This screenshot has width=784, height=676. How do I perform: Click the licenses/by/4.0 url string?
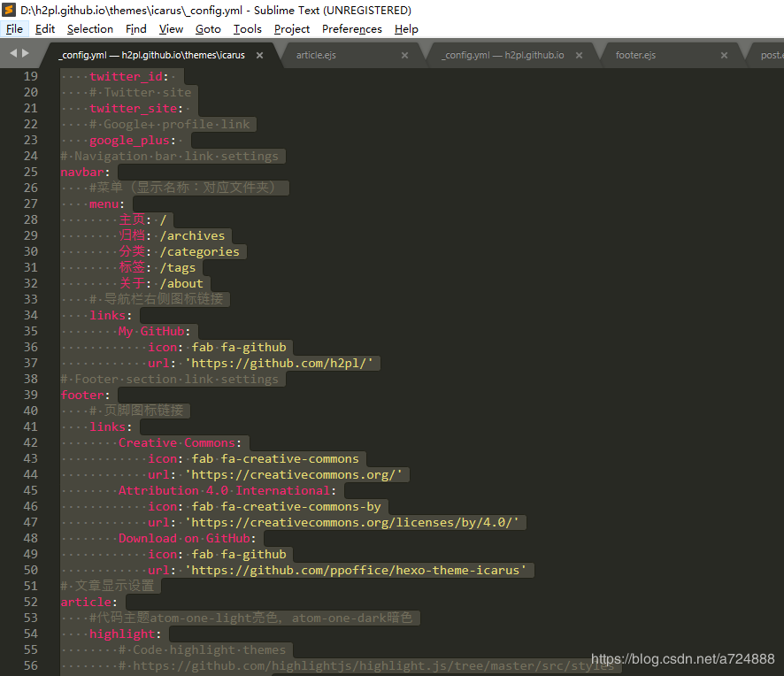coord(352,523)
